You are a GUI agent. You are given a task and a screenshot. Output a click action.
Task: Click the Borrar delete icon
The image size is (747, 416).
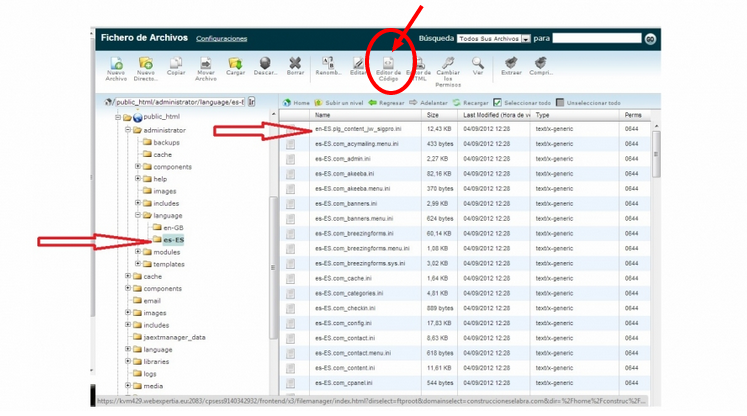[295, 63]
